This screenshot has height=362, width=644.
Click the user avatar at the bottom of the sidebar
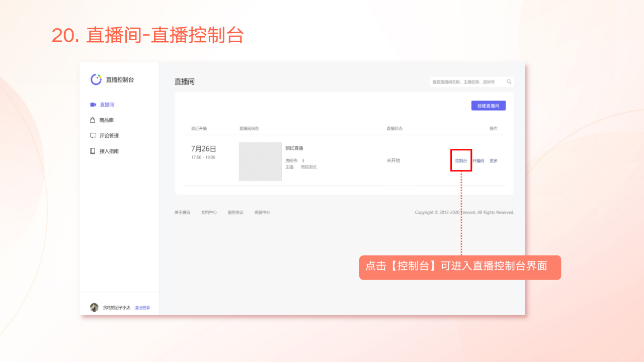(x=94, y=307)
